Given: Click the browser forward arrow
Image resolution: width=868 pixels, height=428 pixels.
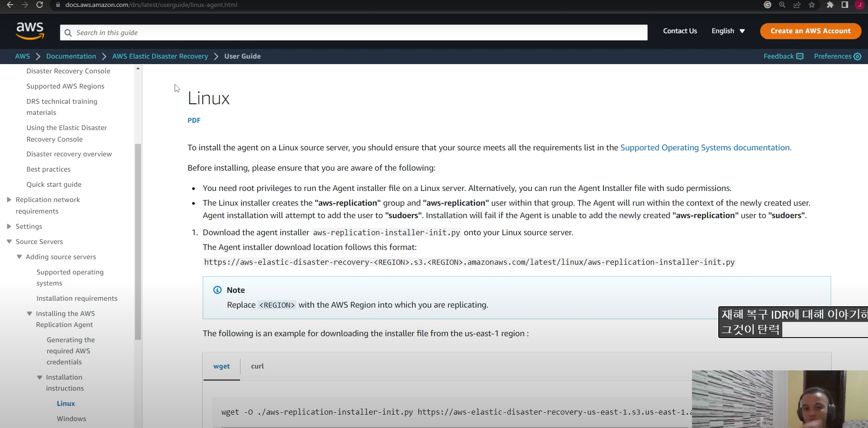Looking at the screenshot, I should pyautogui.click(x=25, y=5).
